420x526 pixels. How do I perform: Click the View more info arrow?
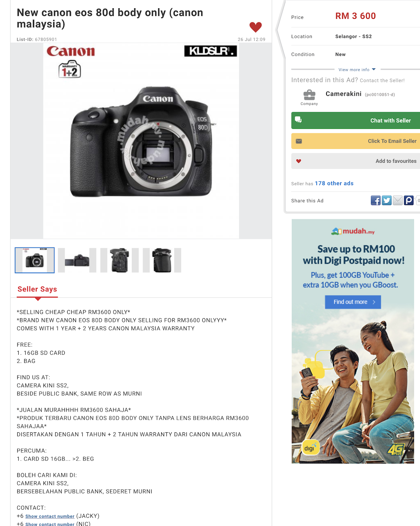coord(374,69)
